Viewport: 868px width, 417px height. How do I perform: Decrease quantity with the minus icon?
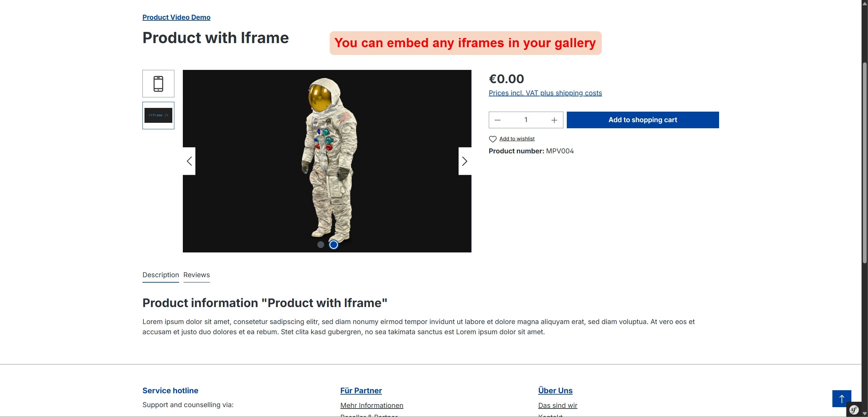[x=498, y=120]
